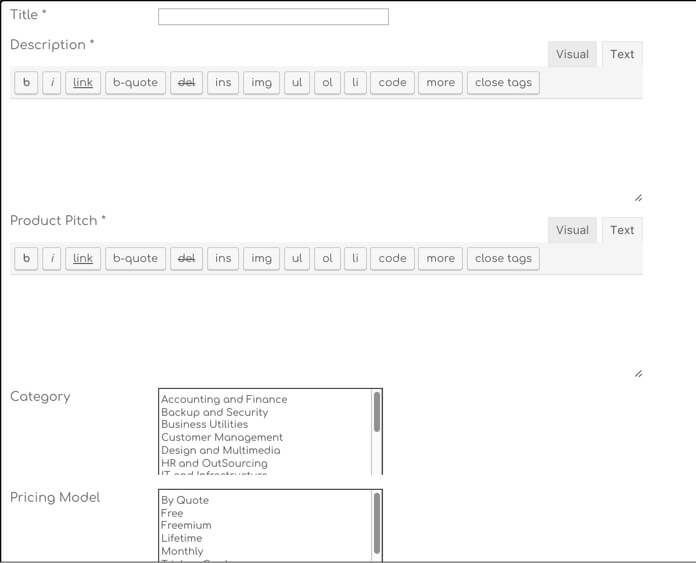Click 'close tags' in Product Pitch toolbar
This screenshot has height=563, width=696.
(x=503, y=259)
